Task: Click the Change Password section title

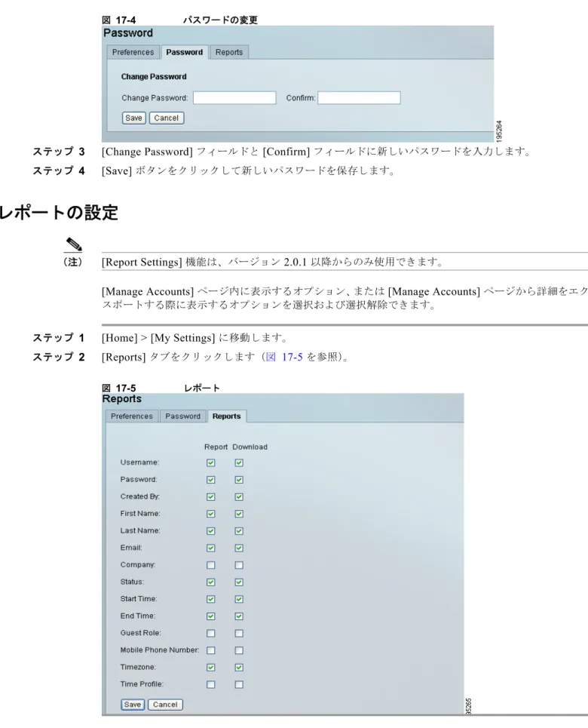Action: click(154, 77)
